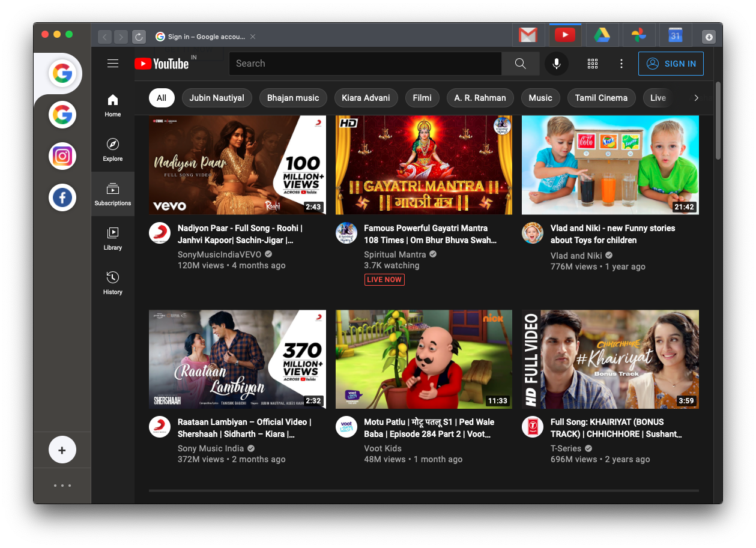Screen dimensions: 756x548
Task: Click into the YouTube Search field
Action: 365,64
